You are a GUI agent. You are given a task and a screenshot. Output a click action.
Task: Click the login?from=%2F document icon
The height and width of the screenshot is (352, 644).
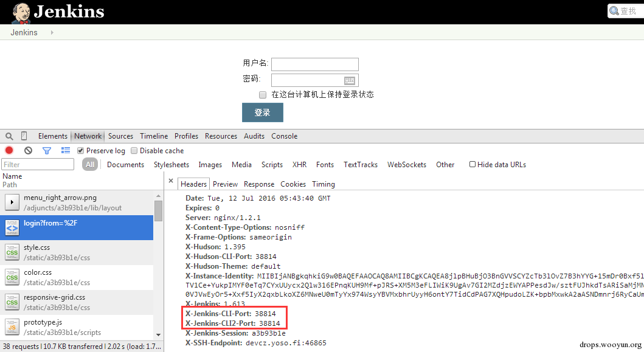pyautogui.click(x=12, y=227)
